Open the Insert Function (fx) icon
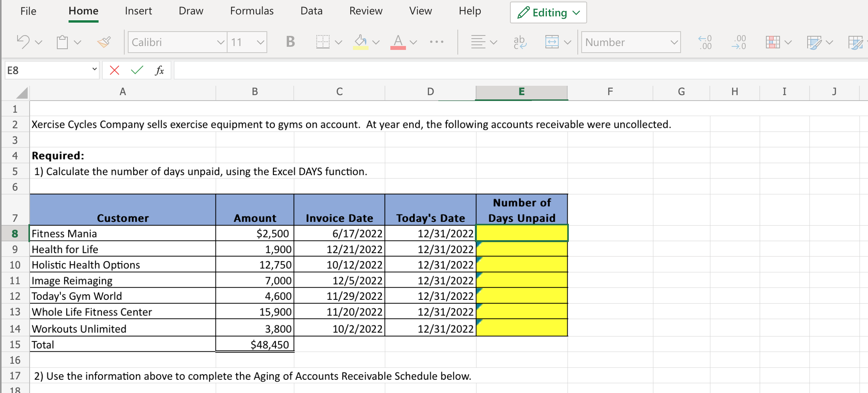868x393 pixels. (x=160, y=70)
